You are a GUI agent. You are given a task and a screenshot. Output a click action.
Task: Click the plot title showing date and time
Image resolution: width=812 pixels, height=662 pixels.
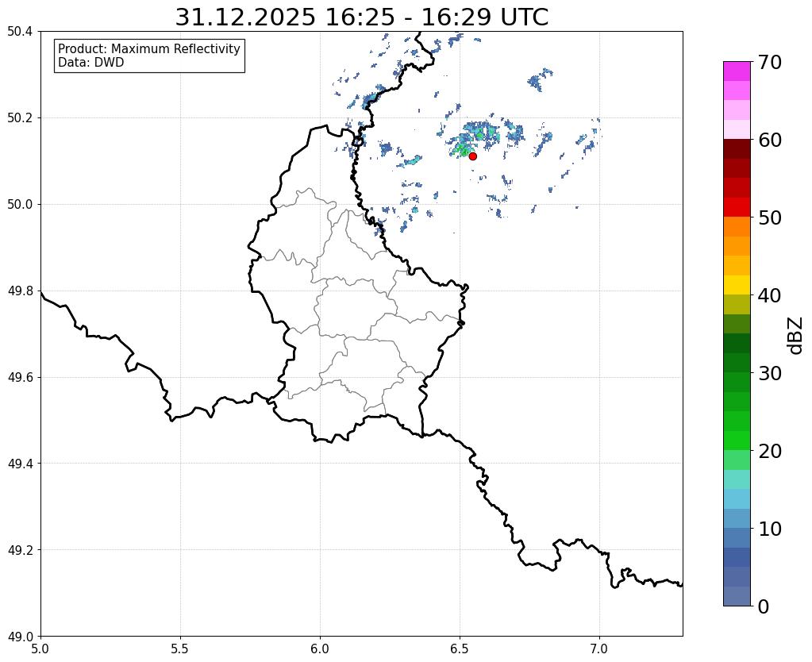[x=361, y=17]
